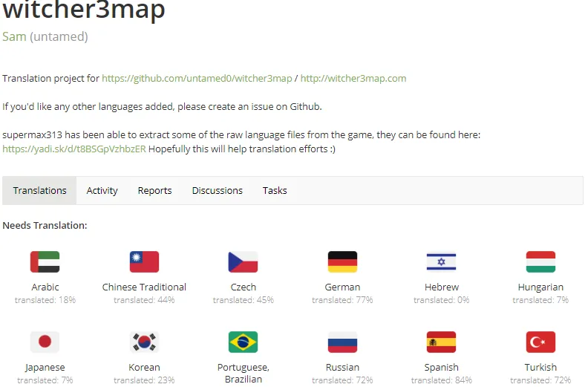Click the 'translated: 77%' German progress text
Viewport: 588px width, 387px height.
[342, 300]
